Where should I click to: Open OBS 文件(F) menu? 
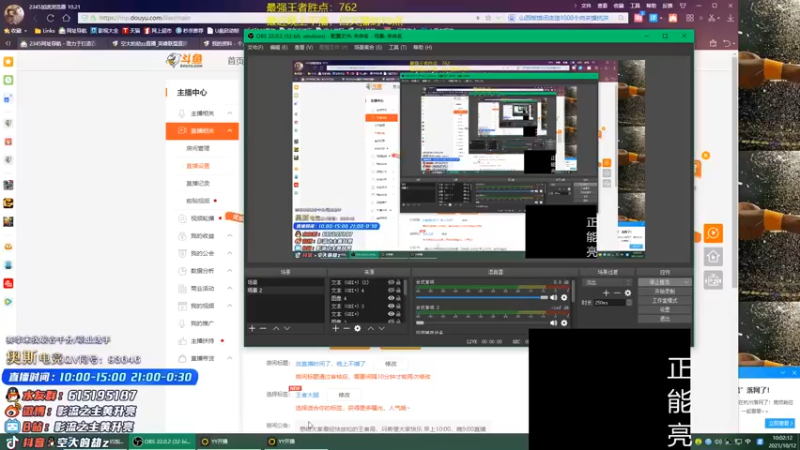click(x=255, y=47)
